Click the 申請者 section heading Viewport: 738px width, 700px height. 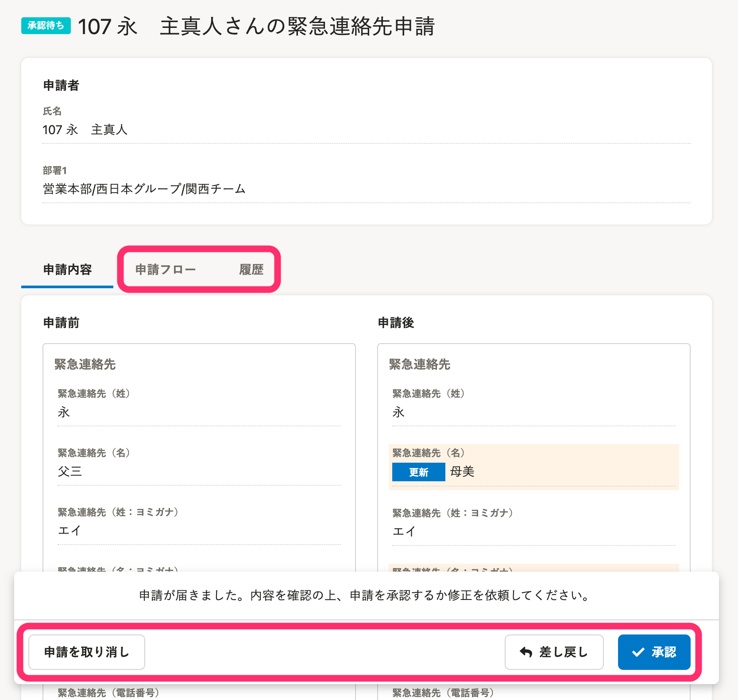(x=61, y=85)
